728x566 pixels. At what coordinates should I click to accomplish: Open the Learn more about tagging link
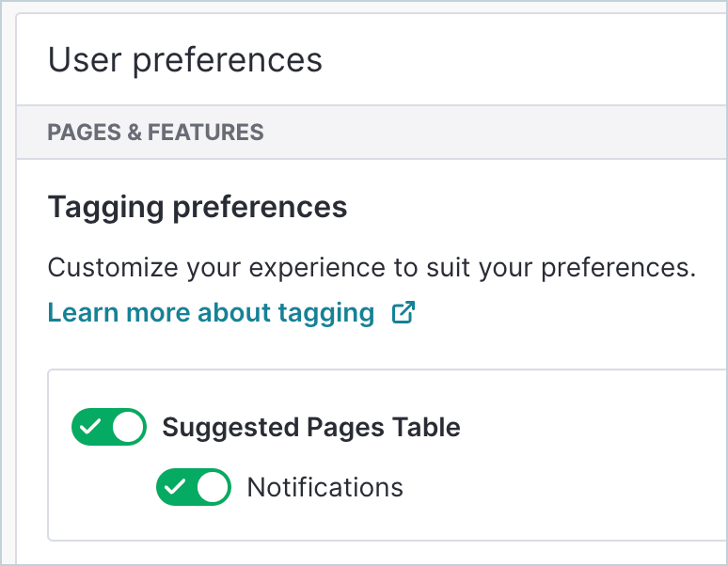[x=211, y=312]
